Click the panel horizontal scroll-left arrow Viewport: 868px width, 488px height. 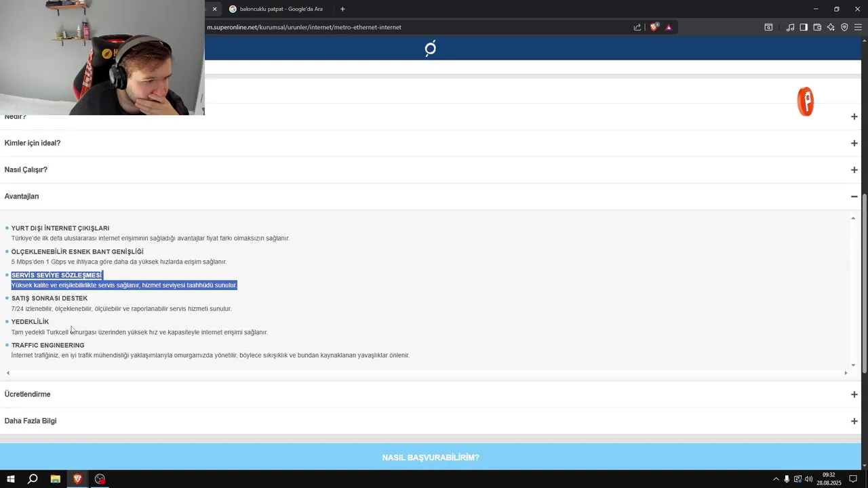(8, 373)
